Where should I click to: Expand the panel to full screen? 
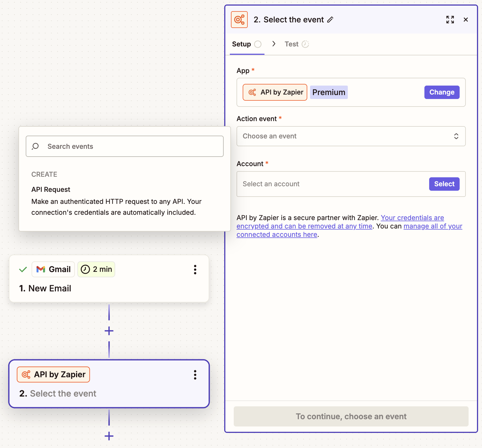pyautogui.click(x=450, y=20)
